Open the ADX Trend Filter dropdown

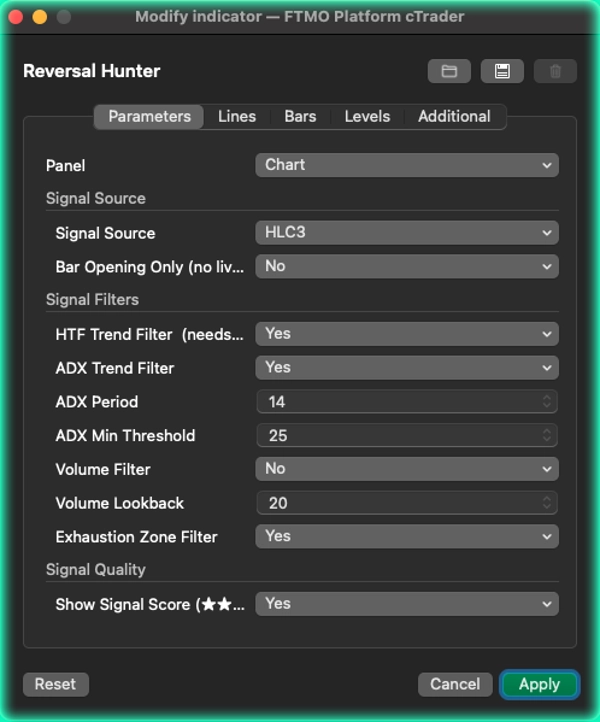(407, 367)
